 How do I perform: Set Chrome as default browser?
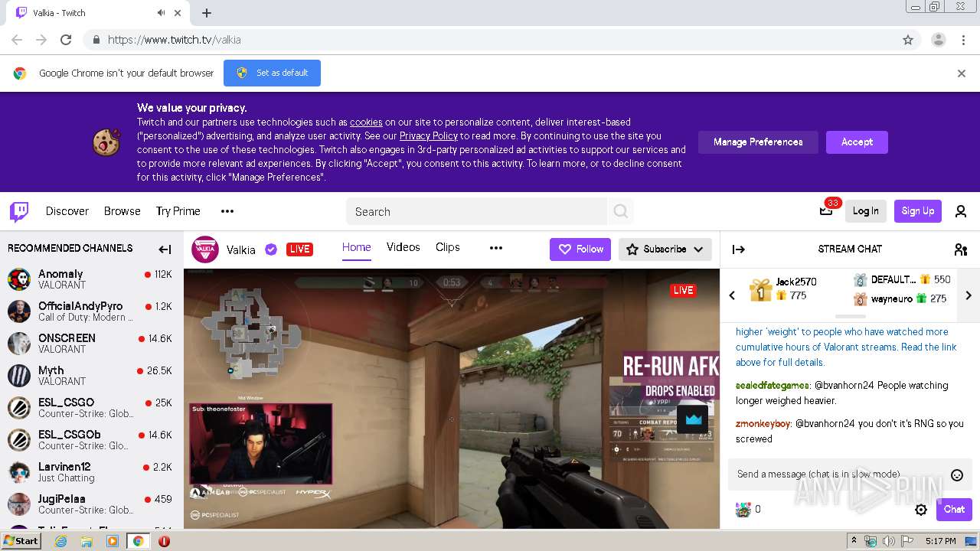272,73
